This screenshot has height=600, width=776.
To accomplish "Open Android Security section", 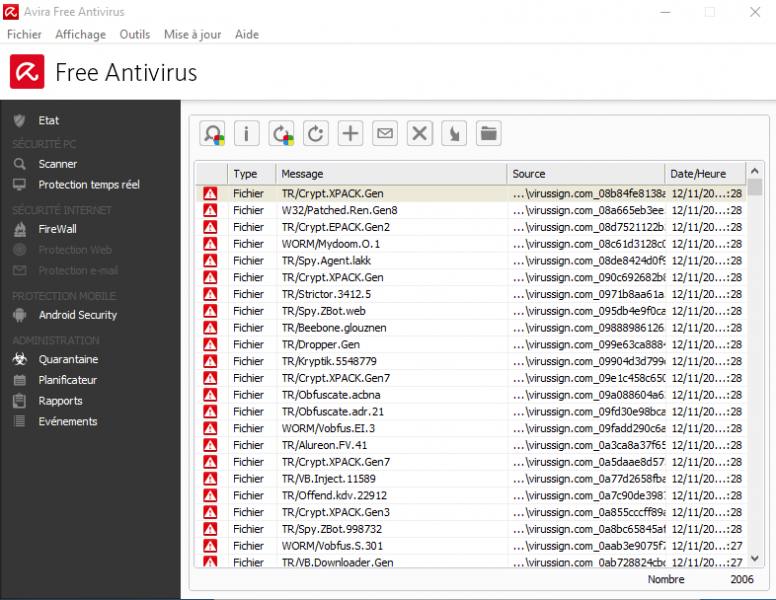I will point(78,315).
